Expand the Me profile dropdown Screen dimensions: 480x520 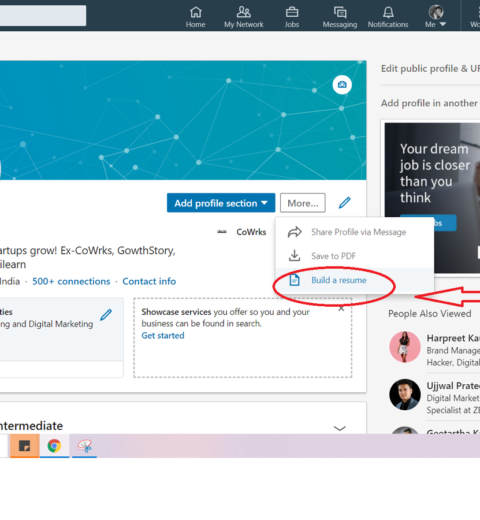point(436,16)
